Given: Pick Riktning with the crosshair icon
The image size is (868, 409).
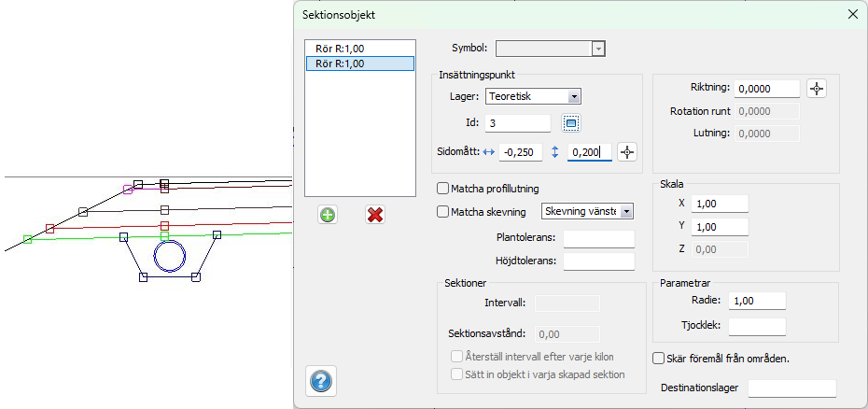Looking at the screenshot, I should (817, 89).
